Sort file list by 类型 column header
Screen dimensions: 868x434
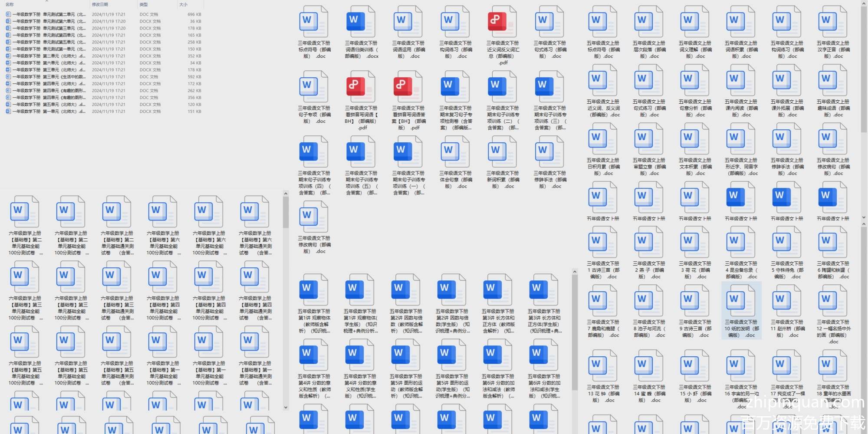[144, 4]
